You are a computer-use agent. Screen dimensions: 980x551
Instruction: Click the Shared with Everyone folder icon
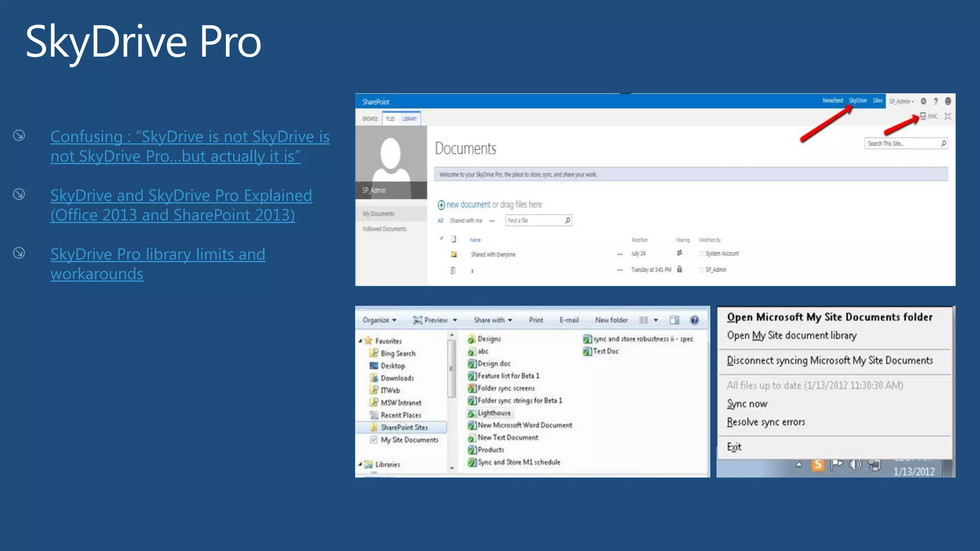tap(454, 254)
